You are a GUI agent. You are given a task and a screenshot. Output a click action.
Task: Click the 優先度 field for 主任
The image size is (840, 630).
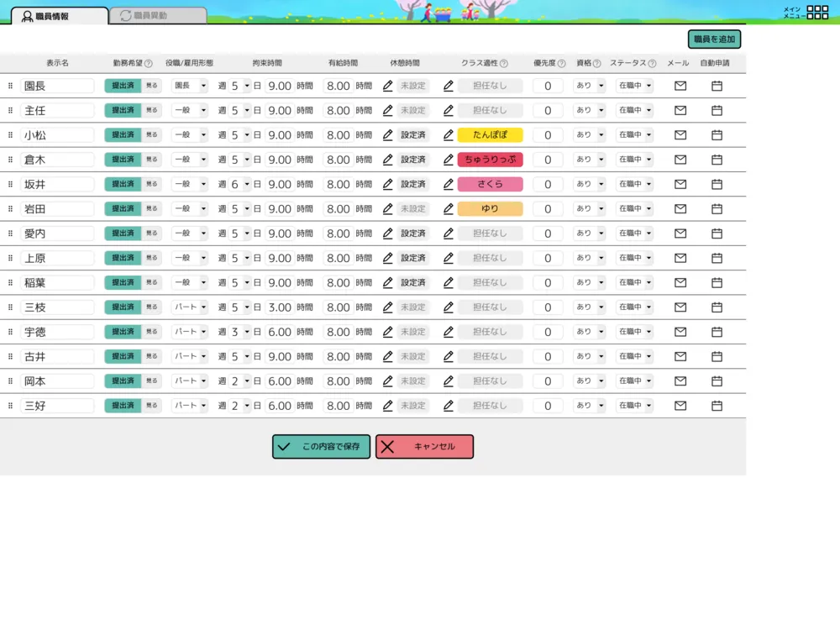[548, 110]
